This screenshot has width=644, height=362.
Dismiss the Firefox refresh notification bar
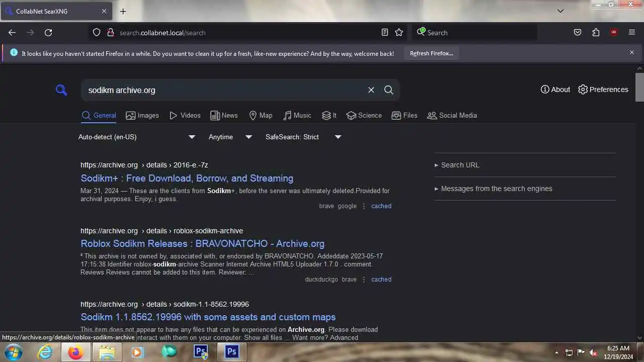[x=632, y=53]
